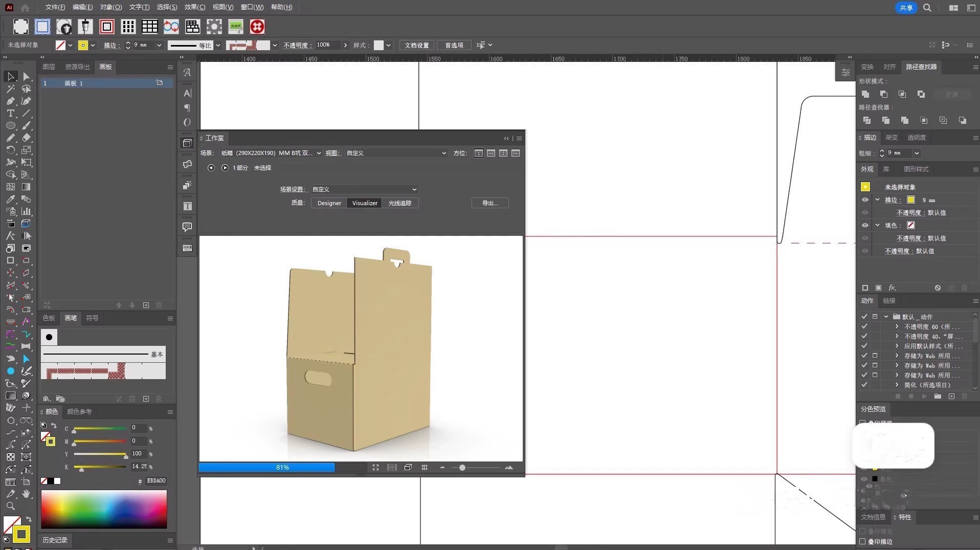Select the Pen tool

point(11,101)
